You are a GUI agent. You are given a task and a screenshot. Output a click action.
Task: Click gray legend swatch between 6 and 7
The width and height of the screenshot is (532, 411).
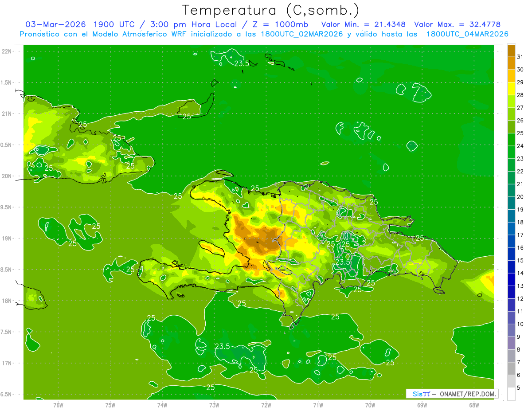511,368
